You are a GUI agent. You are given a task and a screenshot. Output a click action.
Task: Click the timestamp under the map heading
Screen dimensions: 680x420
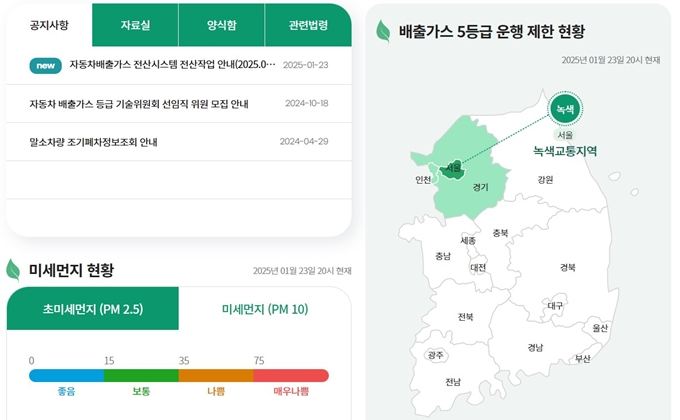(611, 60)
